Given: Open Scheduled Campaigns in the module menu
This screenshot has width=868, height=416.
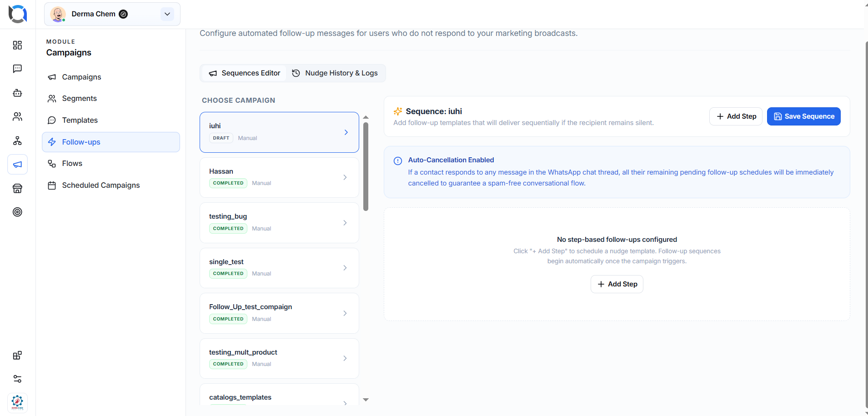Looking at the screenshot, I should [x=111, y=185].
